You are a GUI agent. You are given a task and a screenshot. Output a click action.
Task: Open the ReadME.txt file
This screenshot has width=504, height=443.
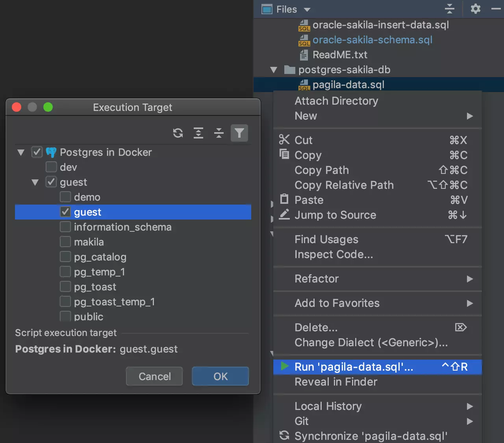339,55
